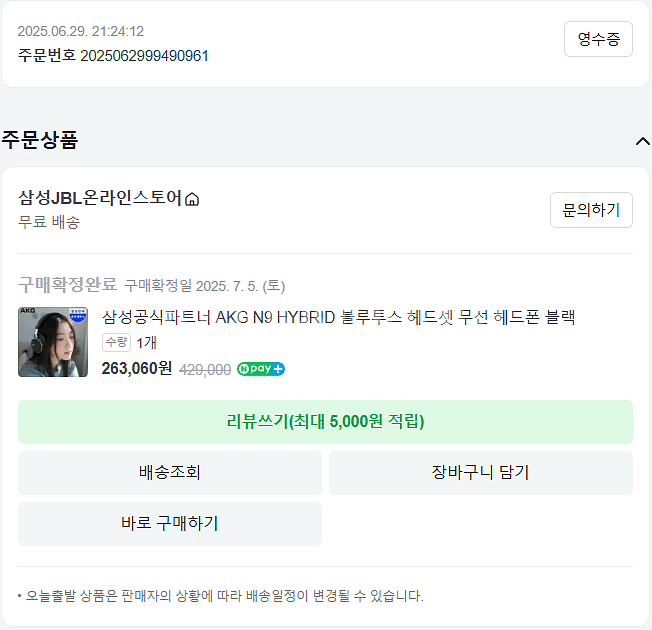The height and width of the screenshot is (630, 652).
Task: Collapse the 주문상품 section chevron
Action: tap(642, 141)
